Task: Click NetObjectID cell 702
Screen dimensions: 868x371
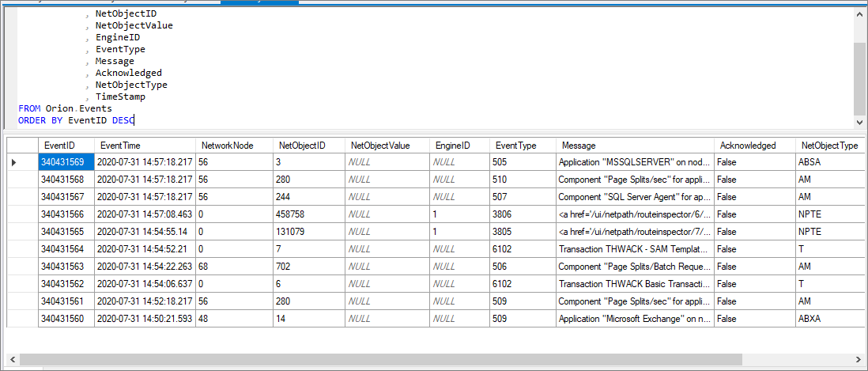Action: pos(309,267)
